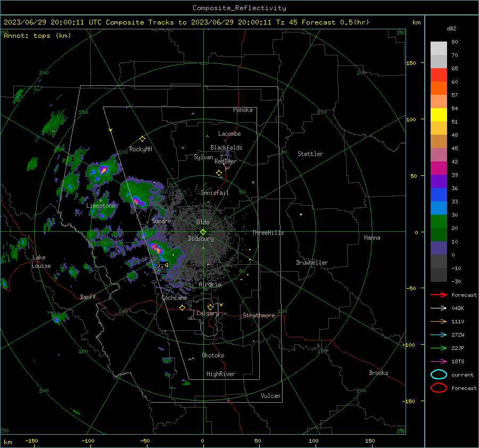
Task: Click the current legend label
Action: (463, 374)
